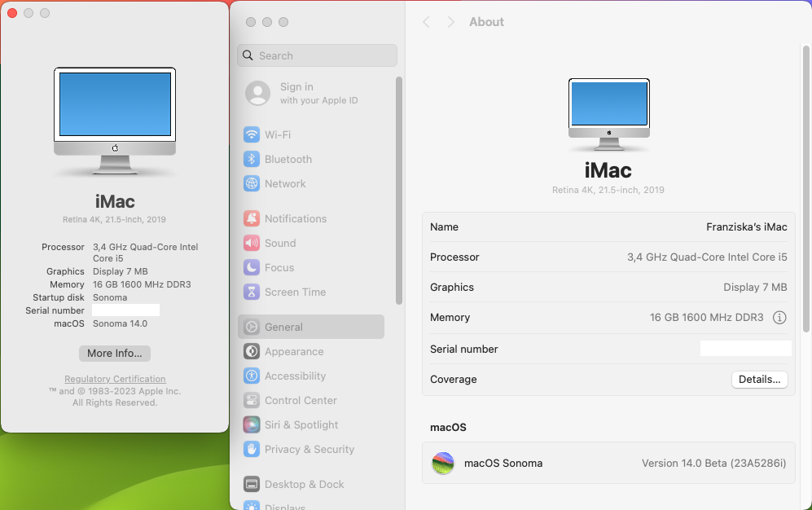The image size is (812, 510).
Task: Click the Franziska's iMac name value
Action: pos(746,226)
